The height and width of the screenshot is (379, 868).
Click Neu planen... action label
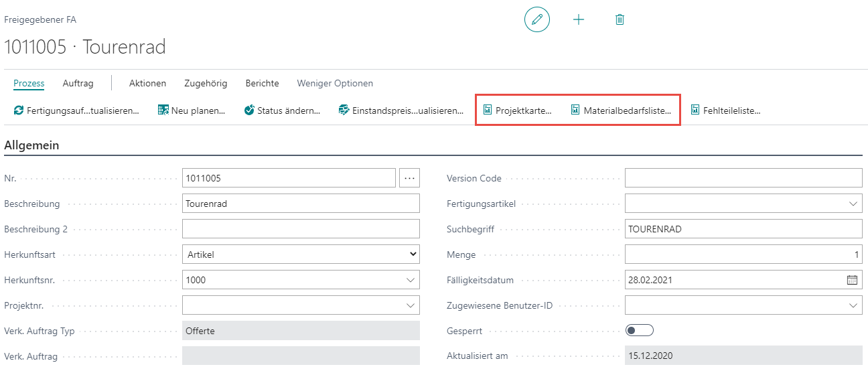click(198, 110)
